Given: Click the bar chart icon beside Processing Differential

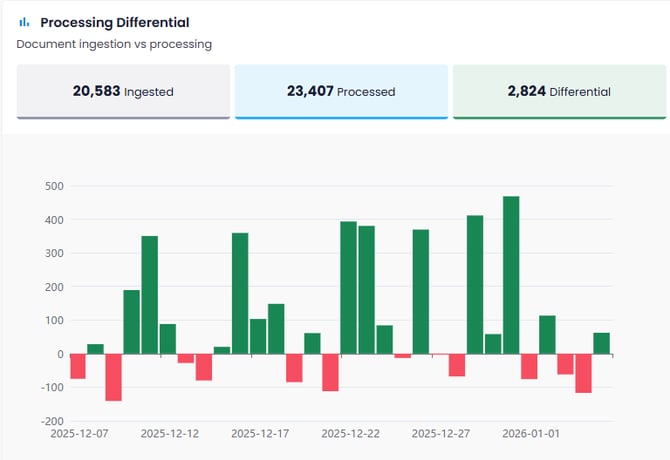Looking at the screenshot, I should [x=24, y=22].
